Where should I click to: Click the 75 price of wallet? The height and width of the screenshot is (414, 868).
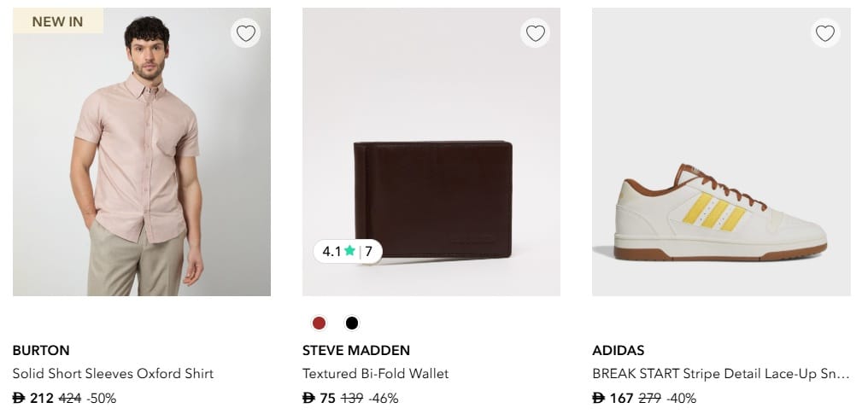tap(327, 398)
